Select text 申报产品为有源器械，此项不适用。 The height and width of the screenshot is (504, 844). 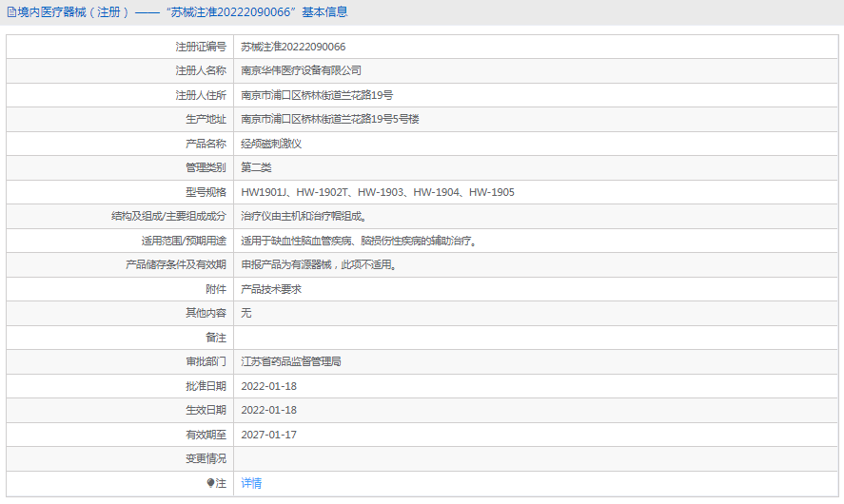319,264
